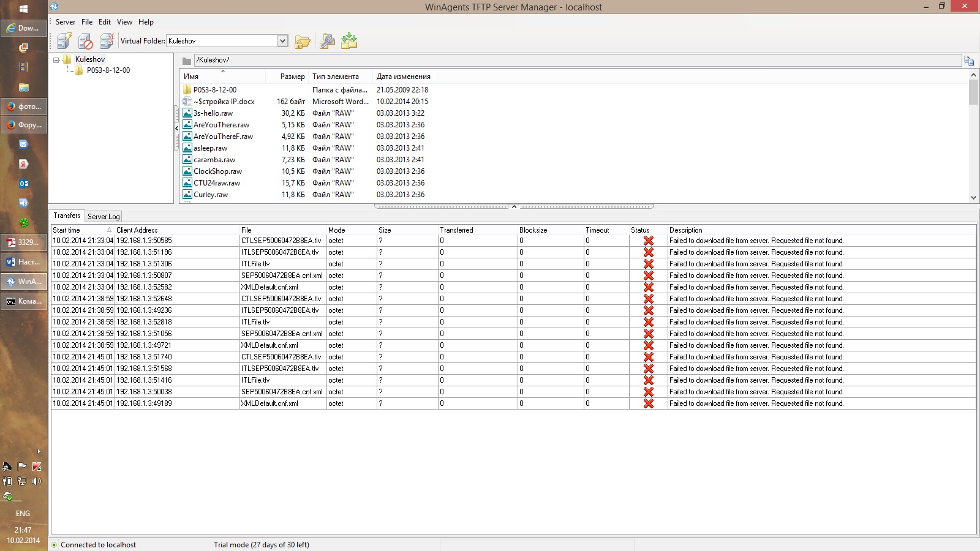Select transfer row 192.168.1.3:50807
The height and width of the screenshot is (551, 980).
point(513,275)
